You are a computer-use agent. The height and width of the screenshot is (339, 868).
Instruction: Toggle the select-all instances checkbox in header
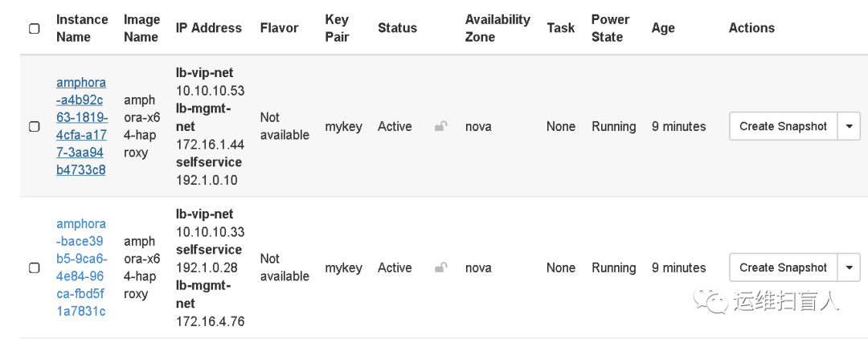[35, 28]
